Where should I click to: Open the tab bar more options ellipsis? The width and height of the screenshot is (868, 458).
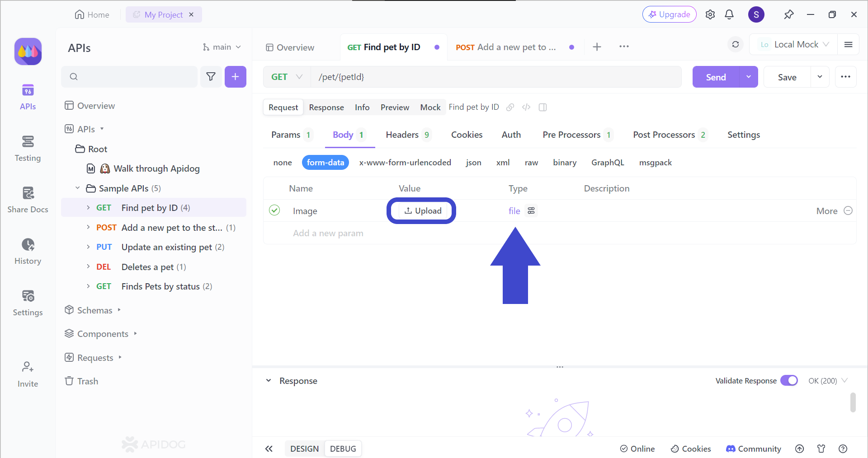click(624, 47)
